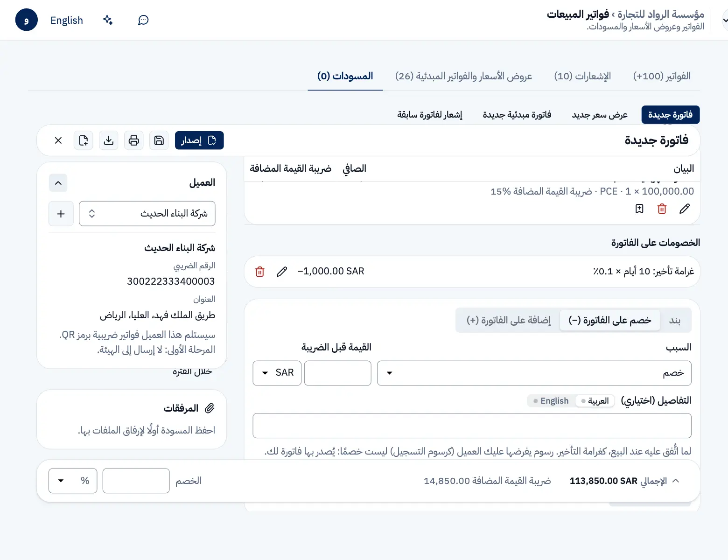
Task: Click the duplicate document icon in toolbar
Action: click(84, 140)
